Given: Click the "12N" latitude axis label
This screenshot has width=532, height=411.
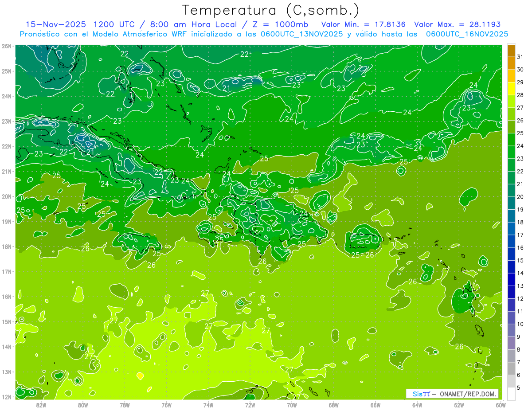Looking at the screenshot, I should tap(7, 397).
